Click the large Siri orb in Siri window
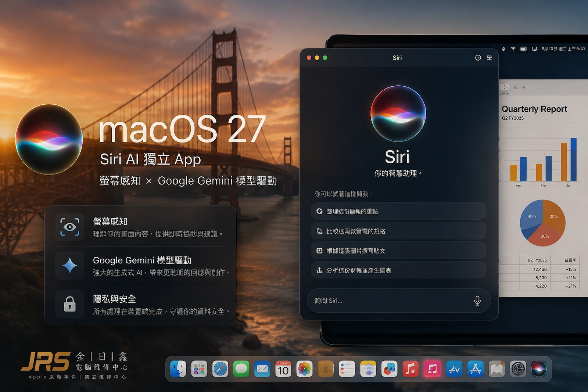 [398, 114]
